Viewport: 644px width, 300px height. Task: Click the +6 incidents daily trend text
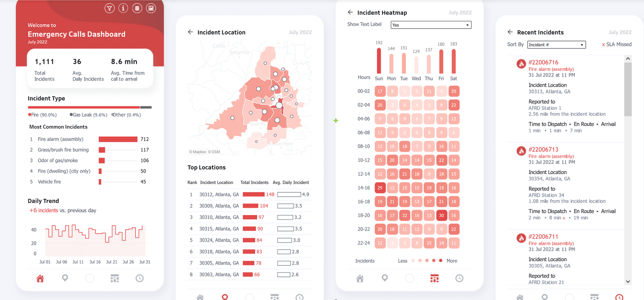pyautogui.click(x=44, y=211)
